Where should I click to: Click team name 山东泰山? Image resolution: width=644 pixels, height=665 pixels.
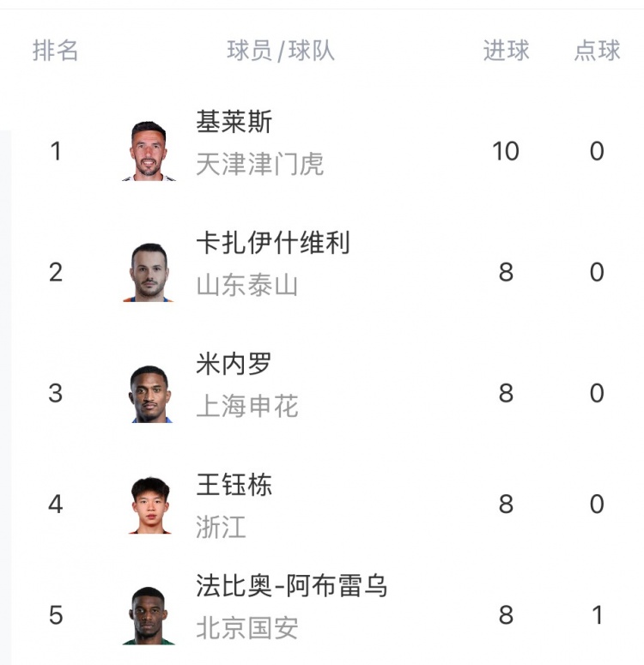(x=246, y=285)
